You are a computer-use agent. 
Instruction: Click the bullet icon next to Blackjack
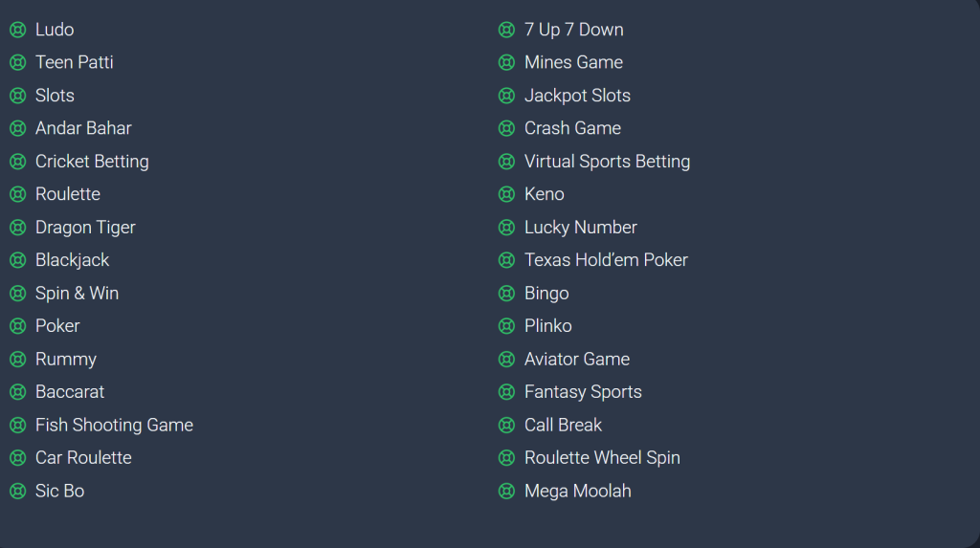pos(17,260)
